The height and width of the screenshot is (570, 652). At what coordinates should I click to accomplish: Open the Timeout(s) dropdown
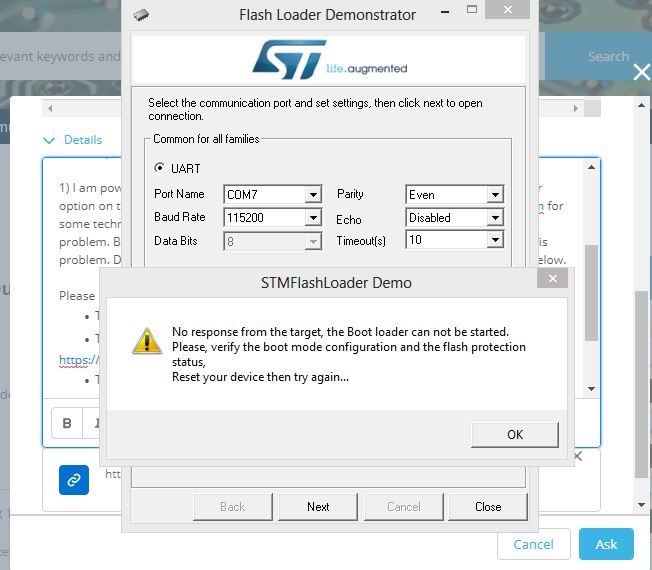(495, 240)
